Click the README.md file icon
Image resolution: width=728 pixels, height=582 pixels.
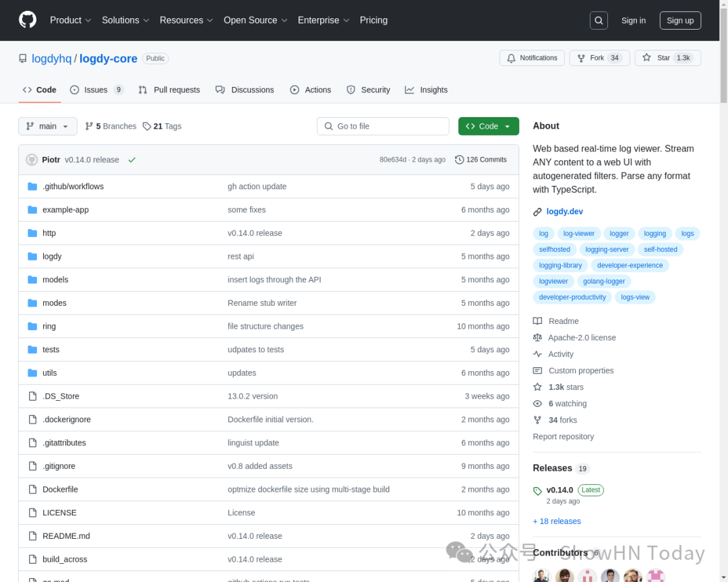32,536
